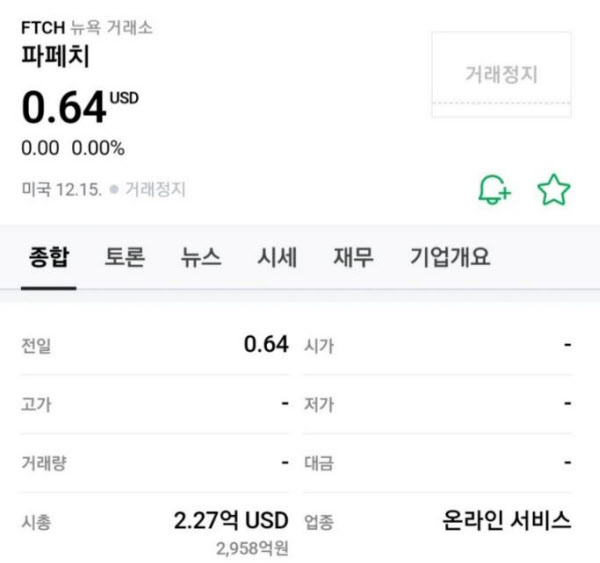Open the 재무 tab
This screenshot has height=563, width=600.
coord(353,257)
